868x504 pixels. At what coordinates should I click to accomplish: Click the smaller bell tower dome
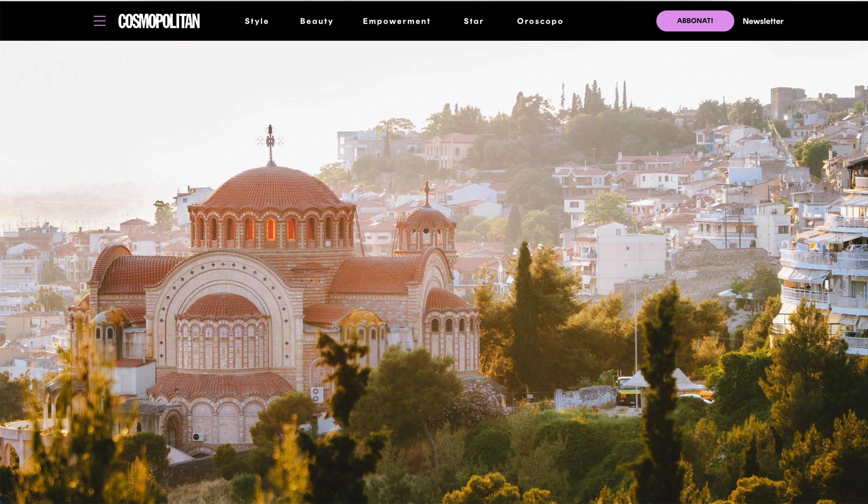click(427, 217)
